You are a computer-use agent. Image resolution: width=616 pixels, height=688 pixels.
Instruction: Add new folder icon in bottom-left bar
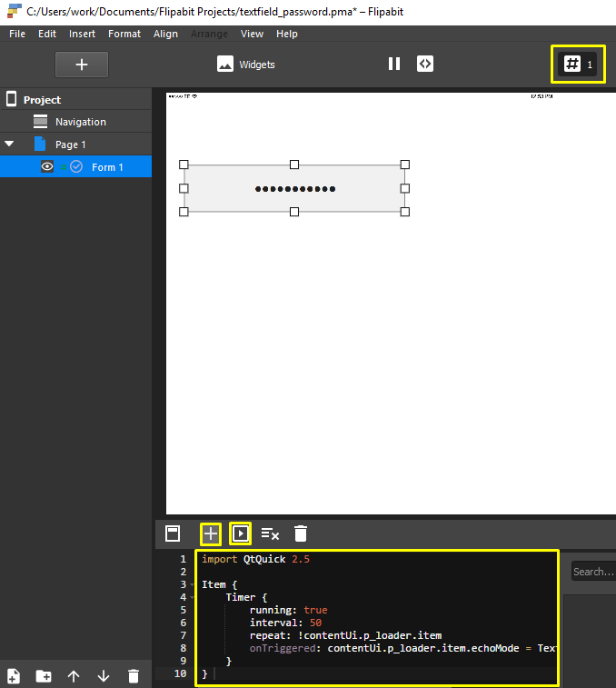click(x=44, y=675)
